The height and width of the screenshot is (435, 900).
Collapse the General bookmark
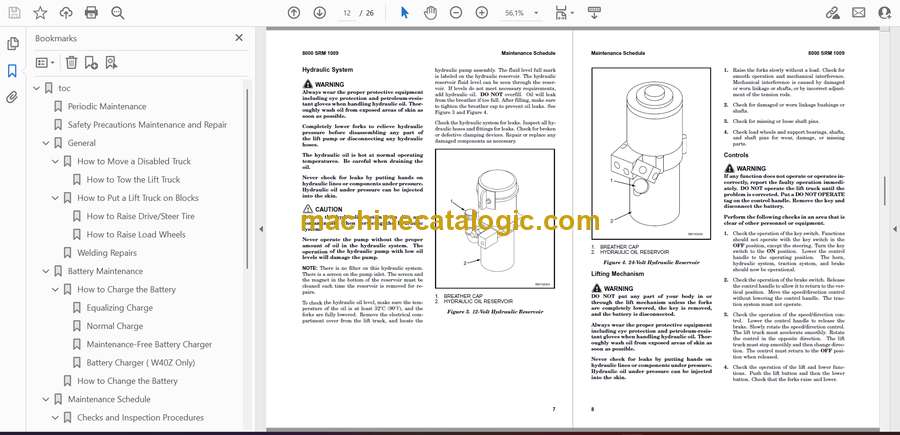[x=46, y=143]
